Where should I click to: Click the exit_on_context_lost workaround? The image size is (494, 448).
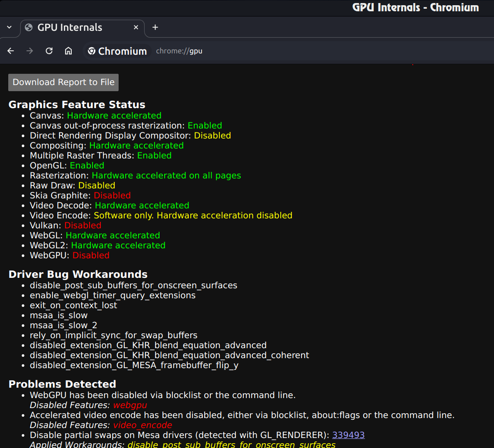[x=73, y=305]
